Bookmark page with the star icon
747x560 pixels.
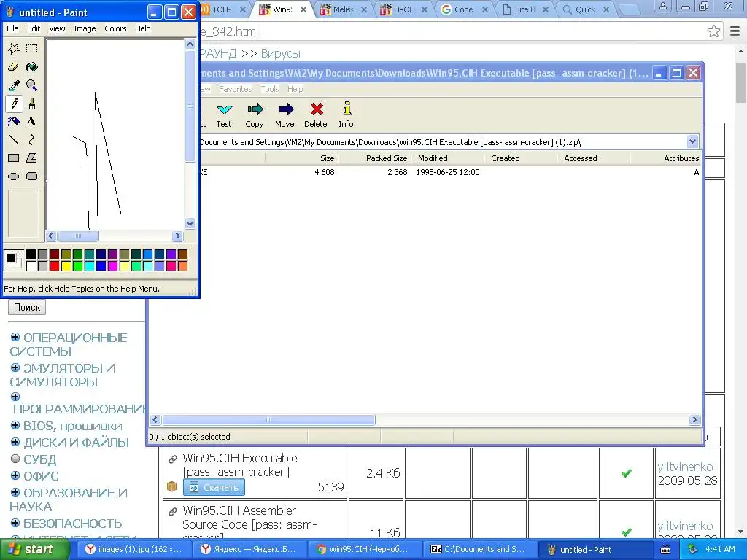coord(713,31)
